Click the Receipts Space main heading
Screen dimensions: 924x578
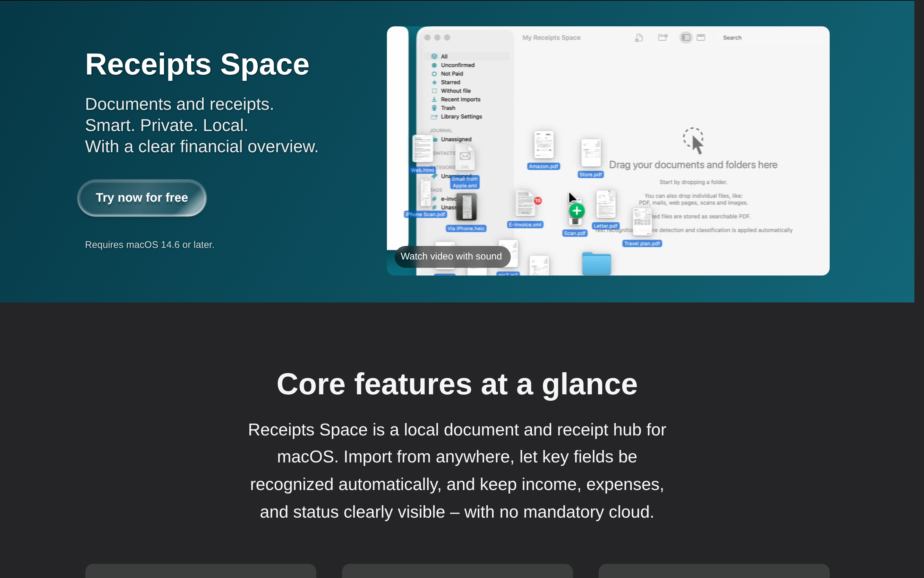click(197, 64)
